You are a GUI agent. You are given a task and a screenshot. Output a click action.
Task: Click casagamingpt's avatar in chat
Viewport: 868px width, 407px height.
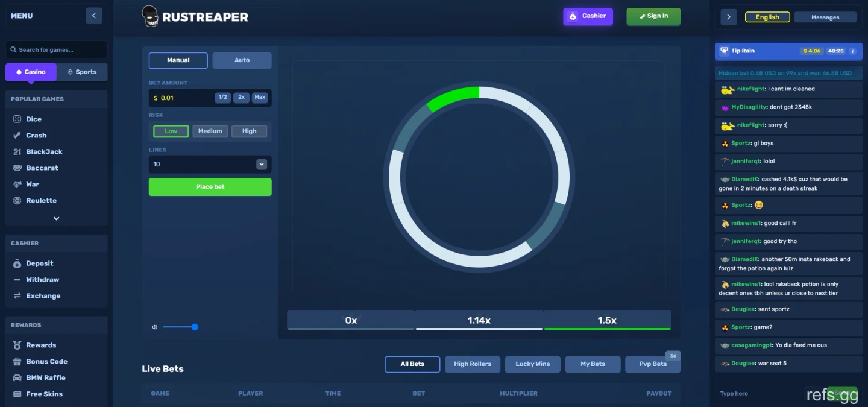[725, 345]
